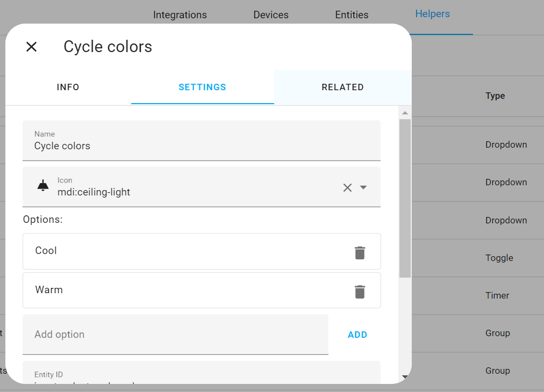Screen dimensions: 544x392
Task: Open the icon picker dropdown arrow
Action: tap(364, 187)
